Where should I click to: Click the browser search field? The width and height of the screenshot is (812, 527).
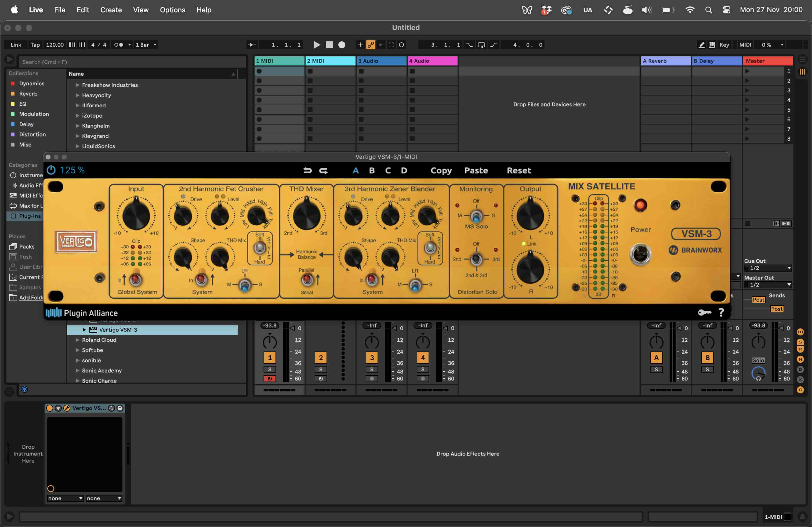pyautogui.click(x=132, y=62)
